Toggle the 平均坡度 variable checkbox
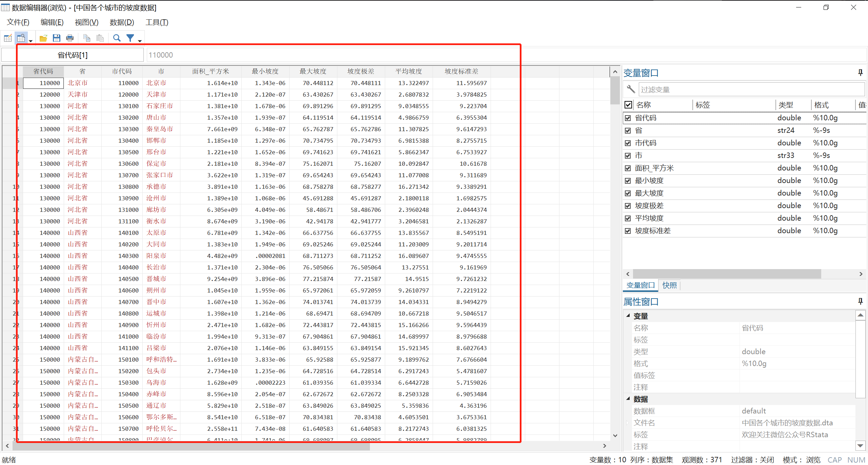The height and width of the screenshot is (465, 868). pyautogui.click(x=628, y=218)
